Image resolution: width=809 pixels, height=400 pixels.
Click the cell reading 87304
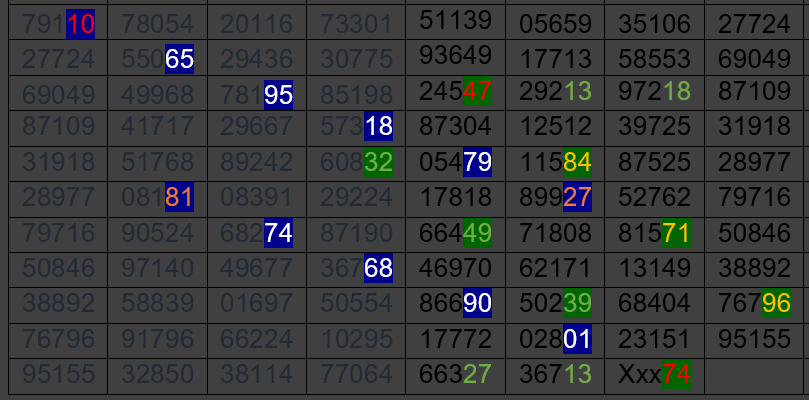tap(455, 126)
